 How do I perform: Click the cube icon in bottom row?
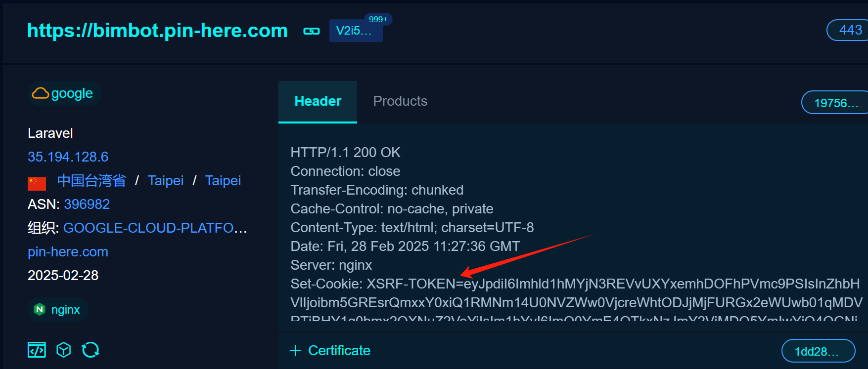pyautogui.click(x=64, y=350)
